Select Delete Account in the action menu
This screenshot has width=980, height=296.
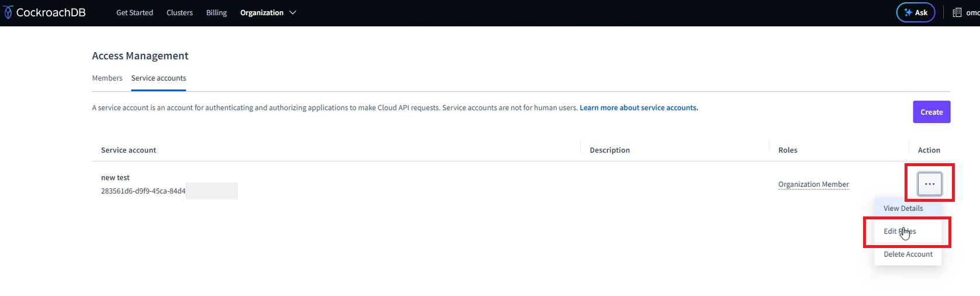click(x=907, y=254)
